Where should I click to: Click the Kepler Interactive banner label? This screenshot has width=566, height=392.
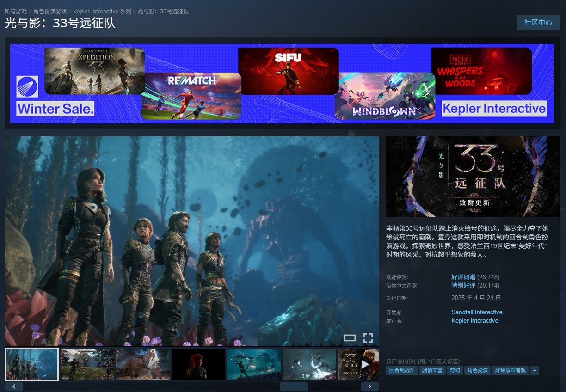[x=494, y=109]
